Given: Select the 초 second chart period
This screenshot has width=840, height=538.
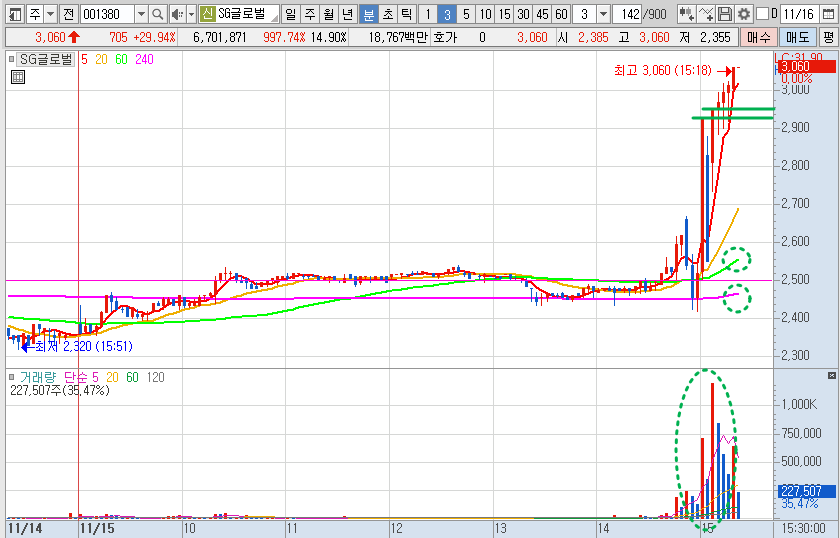Looking at the screenshot, I should (x=387, y=14).
